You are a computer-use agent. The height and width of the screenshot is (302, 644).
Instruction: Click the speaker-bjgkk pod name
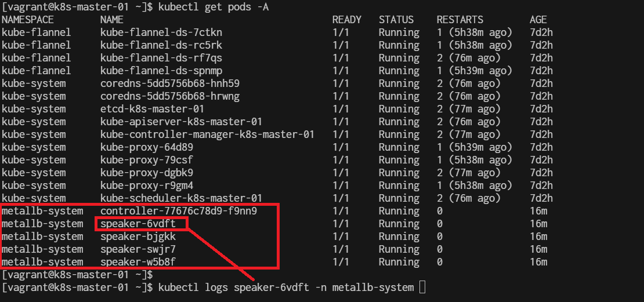pyautogui.click(x=138, y=236)
